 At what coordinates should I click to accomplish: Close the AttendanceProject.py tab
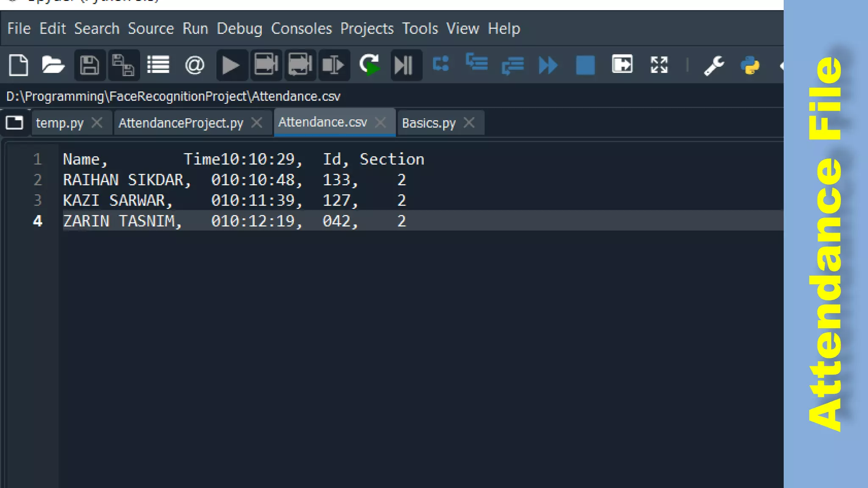pos(257,122)
